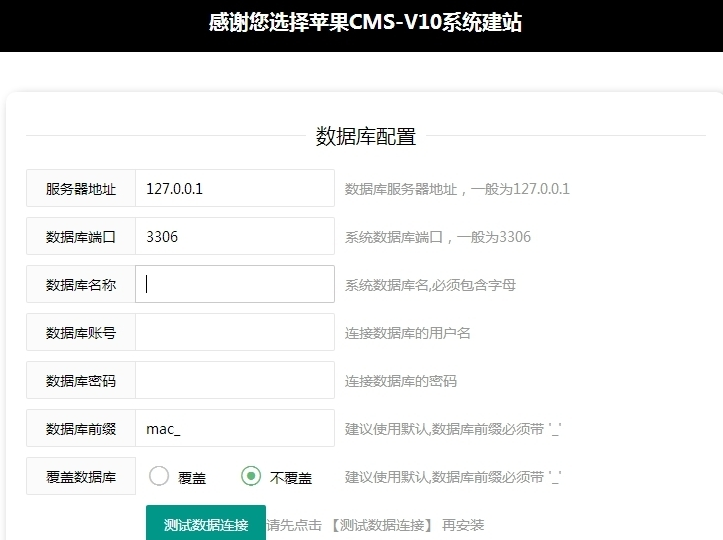Click the 数据库账号 label cell
Screen dimensions: 723x540
click(81, 332)
